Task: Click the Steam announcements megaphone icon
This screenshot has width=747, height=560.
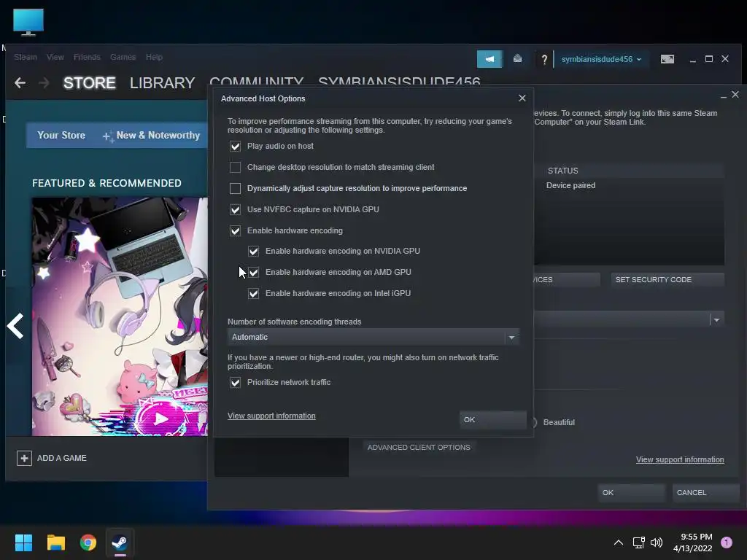Action: pos(489,59)
